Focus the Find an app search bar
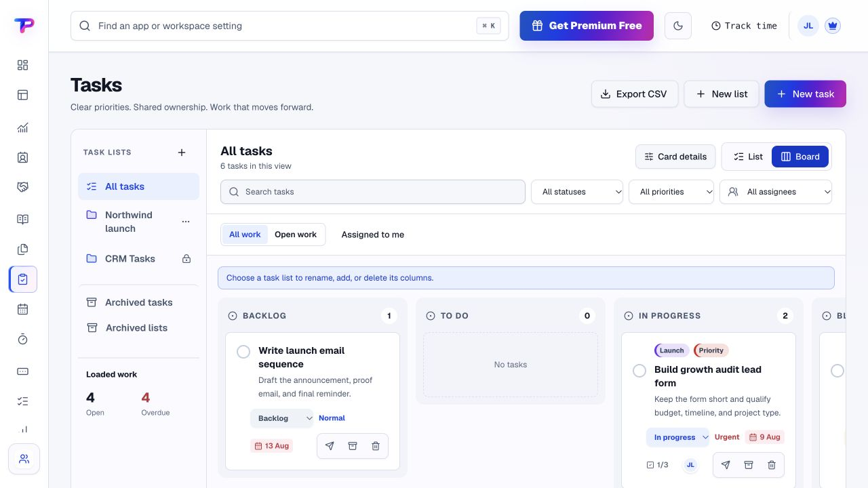The height and width of the screenshot is (488, 868). click(290, 26)
